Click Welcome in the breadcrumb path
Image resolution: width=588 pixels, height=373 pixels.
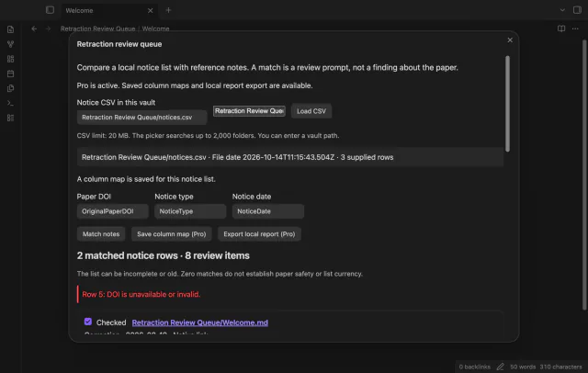(155, 28)
